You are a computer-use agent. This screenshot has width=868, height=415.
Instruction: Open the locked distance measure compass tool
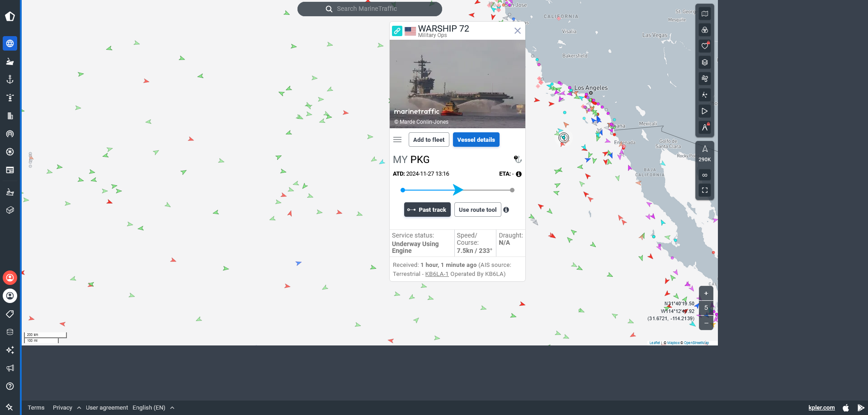tap(705, 127)
